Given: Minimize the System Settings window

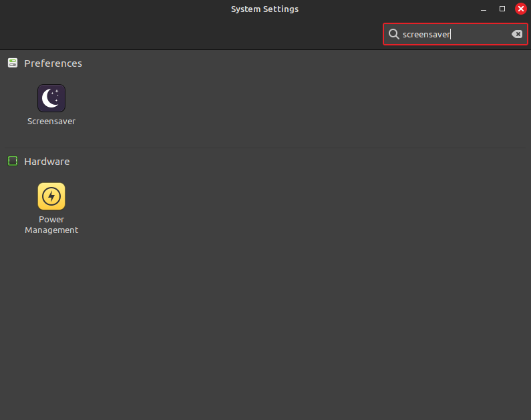Looking at the screenshot, I should [484, 9].
